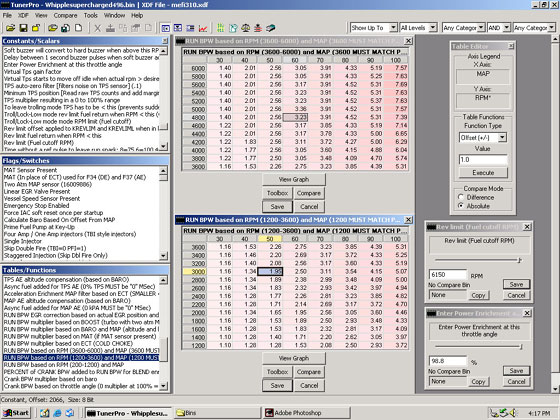
Task: Open the File menu
Action: click(x=7, y=15)
